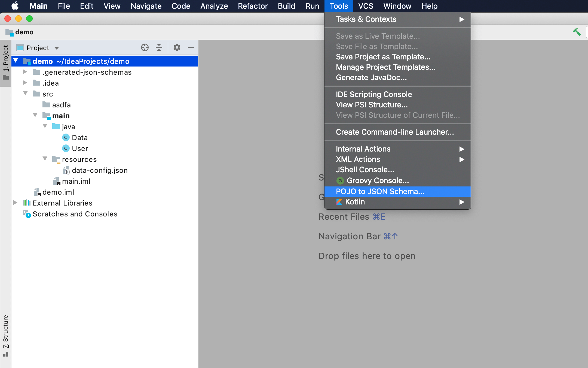The height and width of the screenshot is (368, 588).
Task: Click the User class icon
Action: [66, 148]
